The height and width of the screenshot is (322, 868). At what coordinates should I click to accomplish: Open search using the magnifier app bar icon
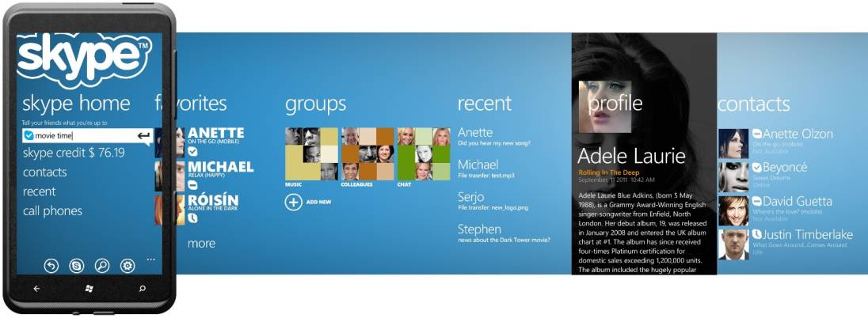pyautogui.click(x=102, y=266)
